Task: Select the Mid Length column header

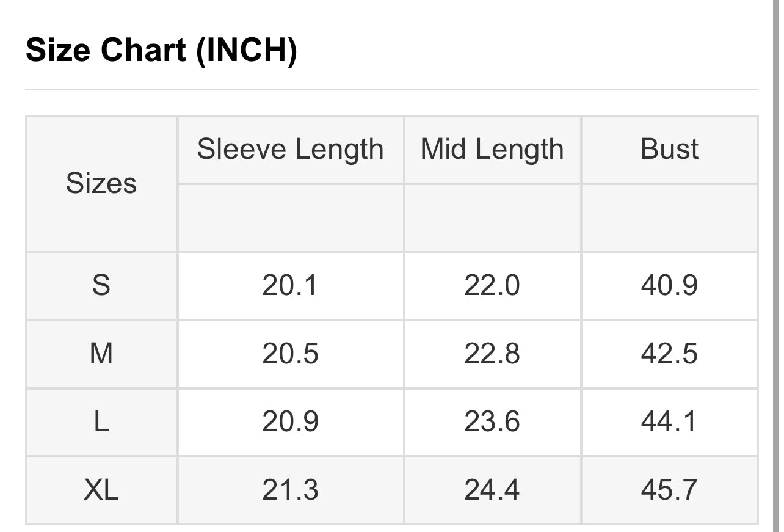Action: click(492, 150)
